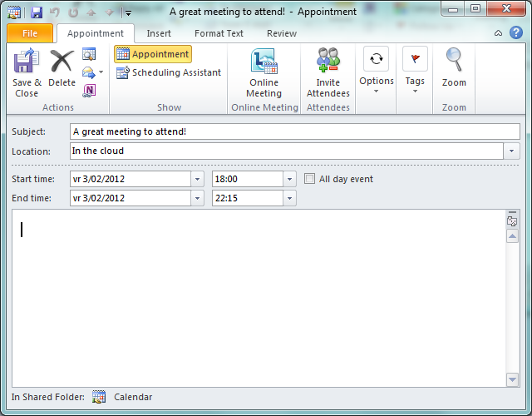Open the Format Text tab

pyautogui.click(x=219, y=33)
